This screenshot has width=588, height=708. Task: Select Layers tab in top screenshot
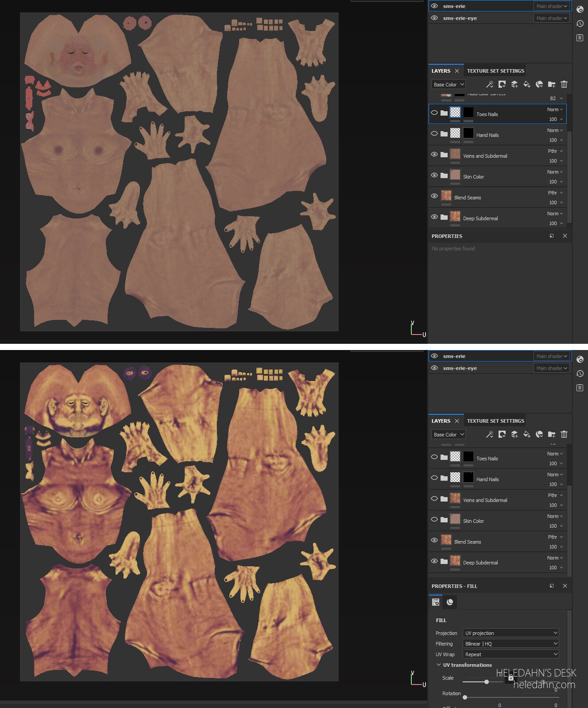point(441,71)
